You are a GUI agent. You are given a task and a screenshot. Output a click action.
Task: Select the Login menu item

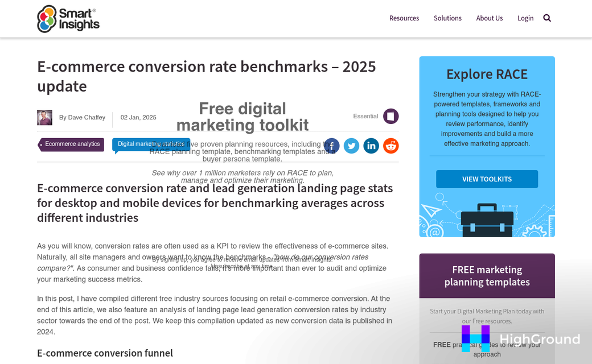tap(525, 18)
